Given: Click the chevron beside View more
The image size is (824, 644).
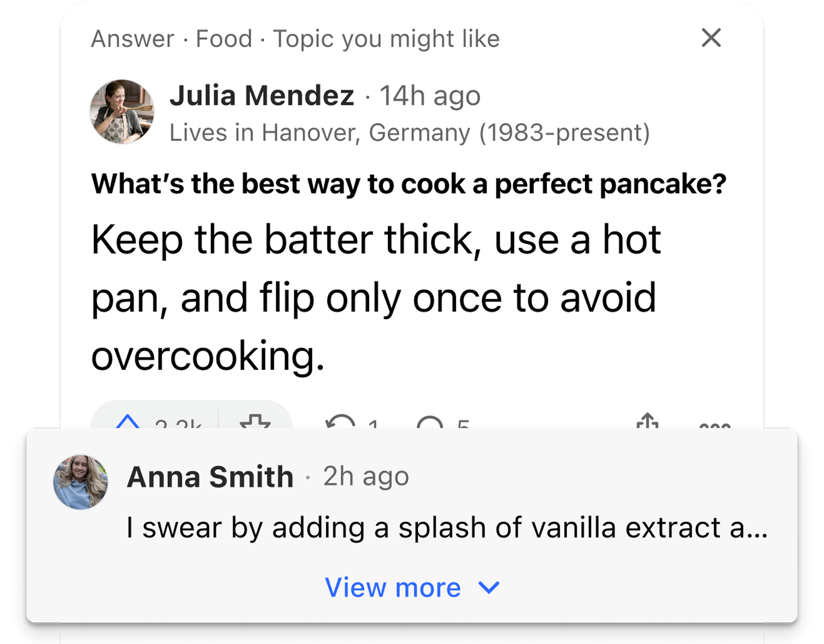Looking at the screenshot, I should pyautogui.click(x=489, y=587).
